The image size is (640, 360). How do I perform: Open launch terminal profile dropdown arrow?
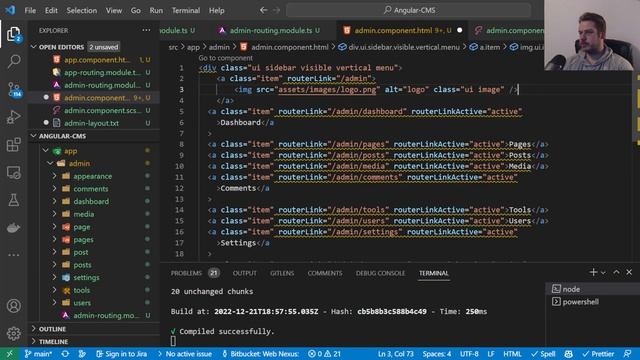point(603,272)
